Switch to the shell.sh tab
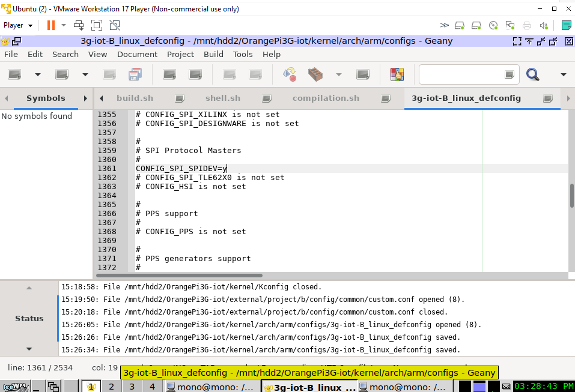Viewport: 575px width, 392px height. (222, 98)
